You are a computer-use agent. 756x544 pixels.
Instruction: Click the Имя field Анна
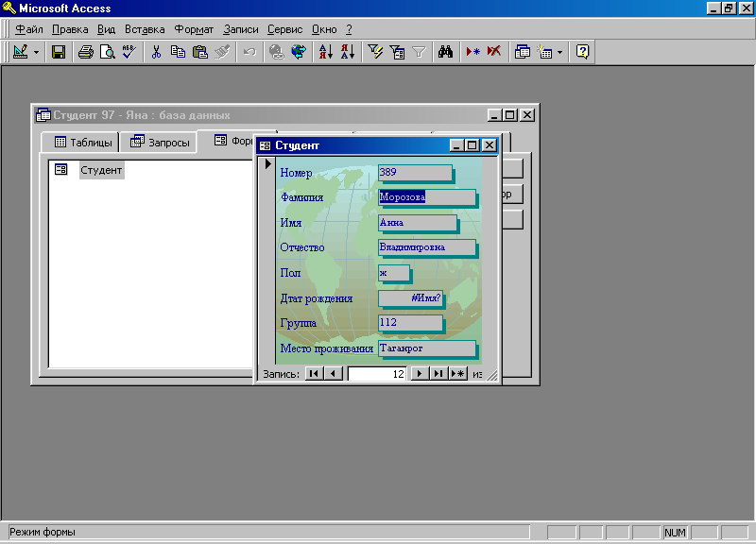tap(418, 223)
